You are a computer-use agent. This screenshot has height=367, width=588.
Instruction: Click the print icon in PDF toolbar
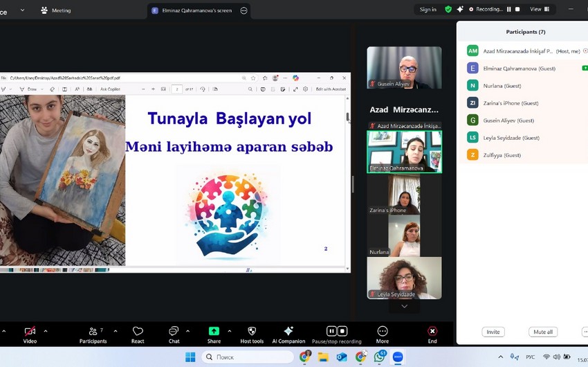263,89
